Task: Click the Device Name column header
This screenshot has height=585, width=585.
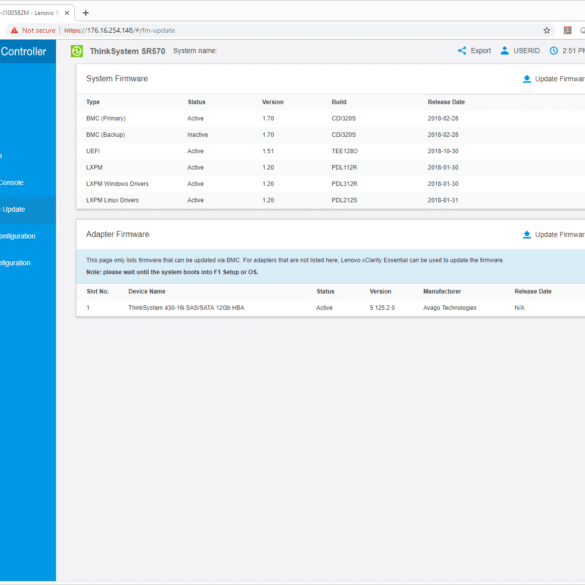Action: click(147, 291)
